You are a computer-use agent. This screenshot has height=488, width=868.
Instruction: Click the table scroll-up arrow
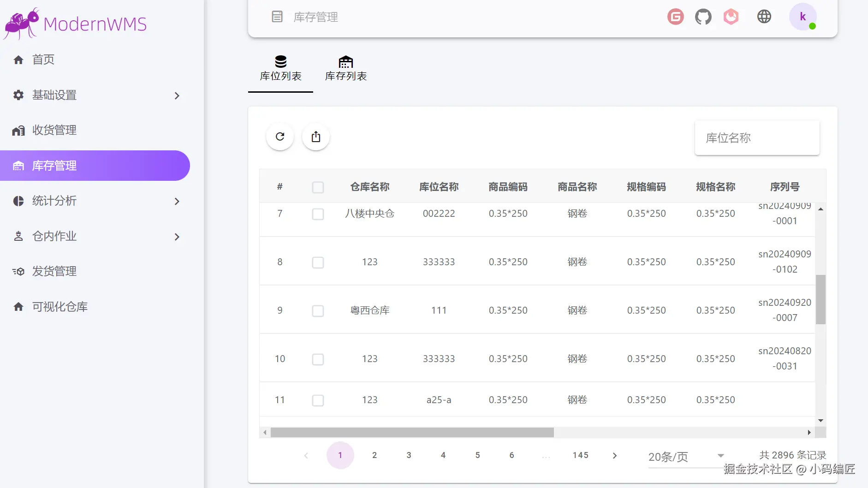(820, 209)
